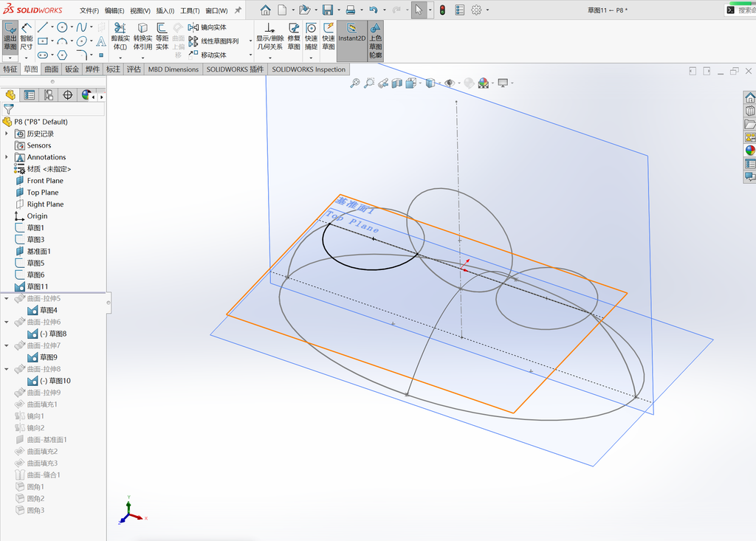Click the Zoom to Fit magnifier icon
The width and height of the screenshot is (756, 541).
(355, 83)
